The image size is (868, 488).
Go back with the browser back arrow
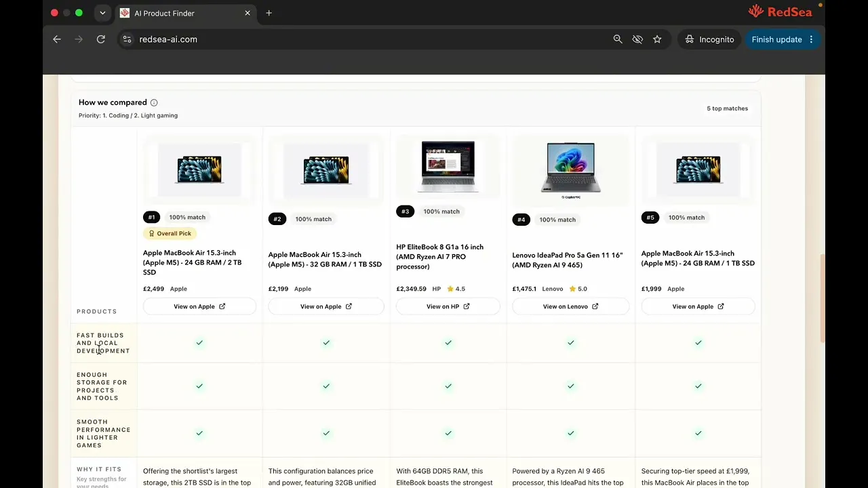coord(57,39)
